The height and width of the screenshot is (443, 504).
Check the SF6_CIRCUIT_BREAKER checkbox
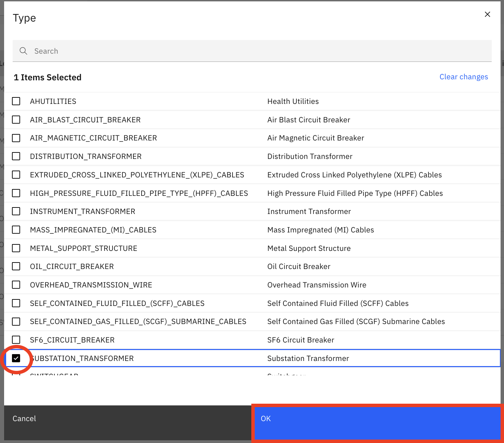[x=16, y=340]
